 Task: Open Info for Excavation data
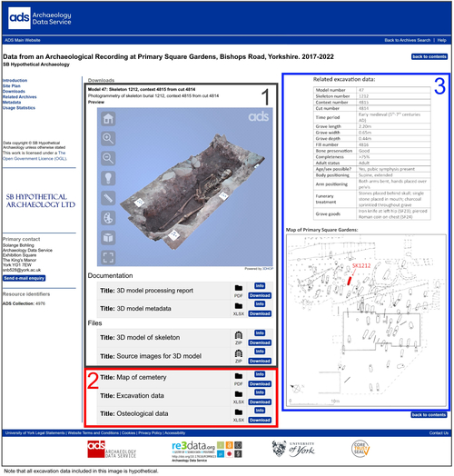[x=260, y=392]
